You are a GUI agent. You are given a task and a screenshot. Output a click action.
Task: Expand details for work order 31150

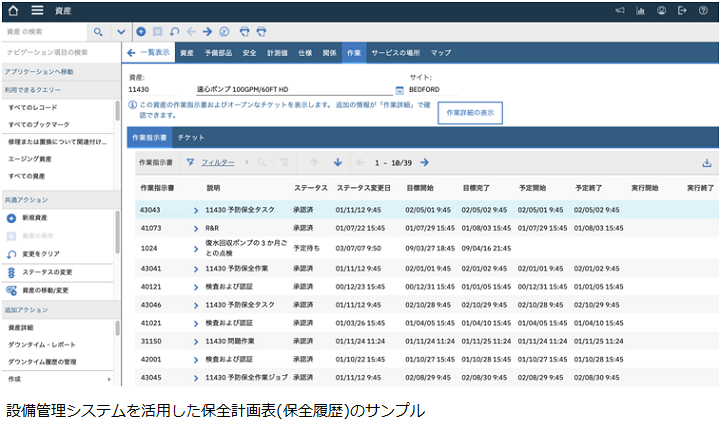click(x=196, y=342)
